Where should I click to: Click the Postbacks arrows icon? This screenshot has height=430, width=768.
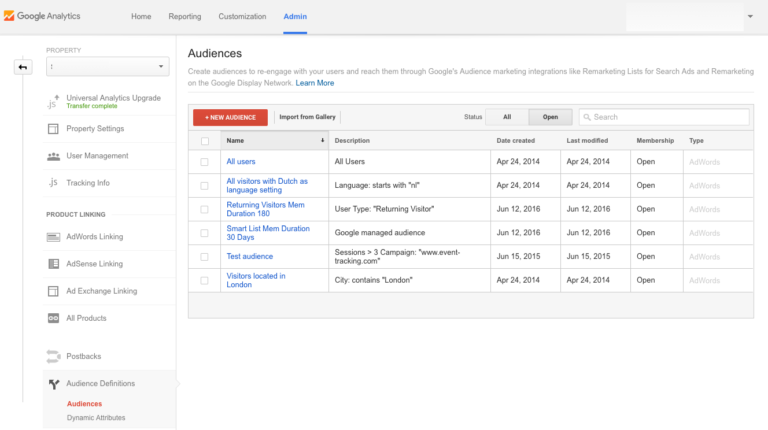[x=53, y=356]
